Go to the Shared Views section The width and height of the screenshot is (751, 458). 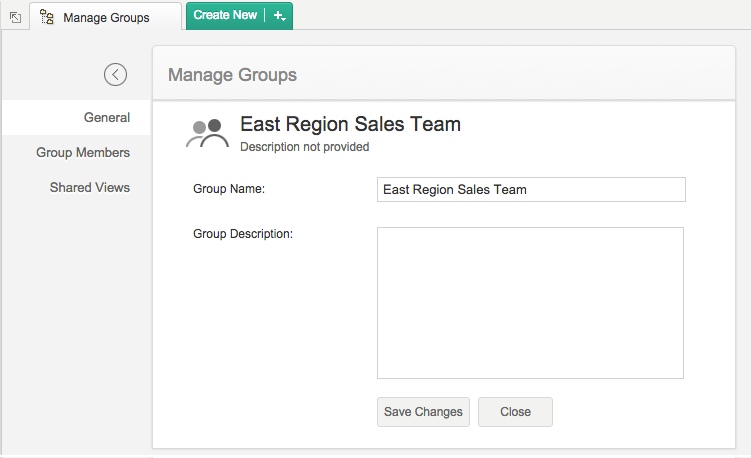click(x=90, y=187)
